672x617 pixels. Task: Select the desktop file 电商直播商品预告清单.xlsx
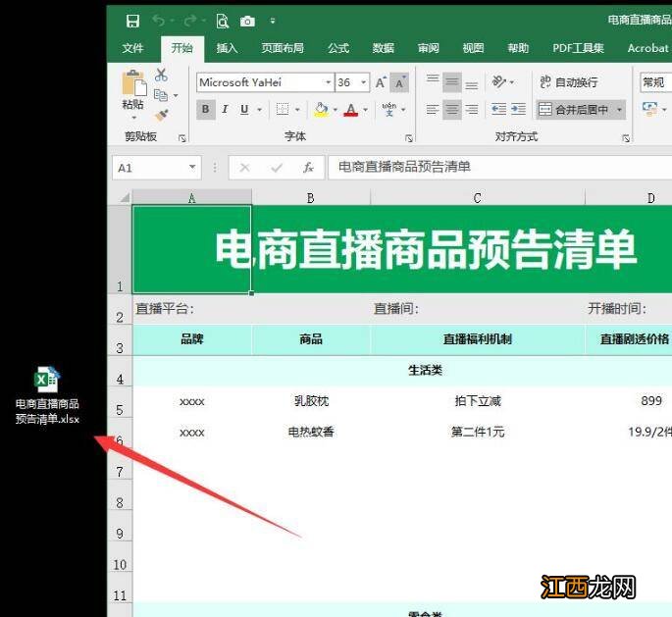(47, 396)
